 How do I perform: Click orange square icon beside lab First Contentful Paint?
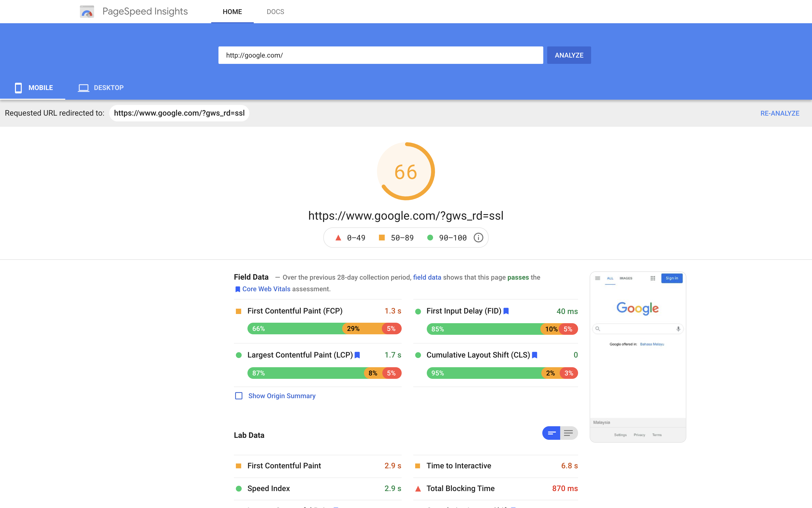click(x=239, y=466)
